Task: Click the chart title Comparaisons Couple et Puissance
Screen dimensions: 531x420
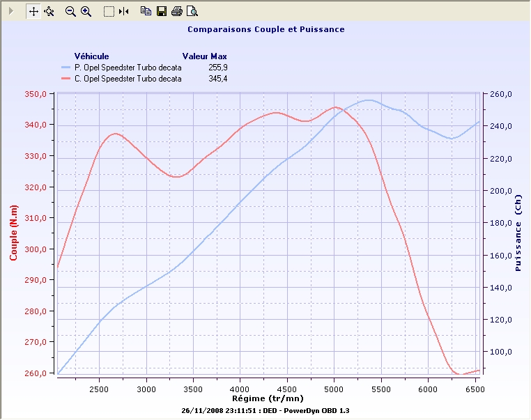Action: tap(265, 30)
